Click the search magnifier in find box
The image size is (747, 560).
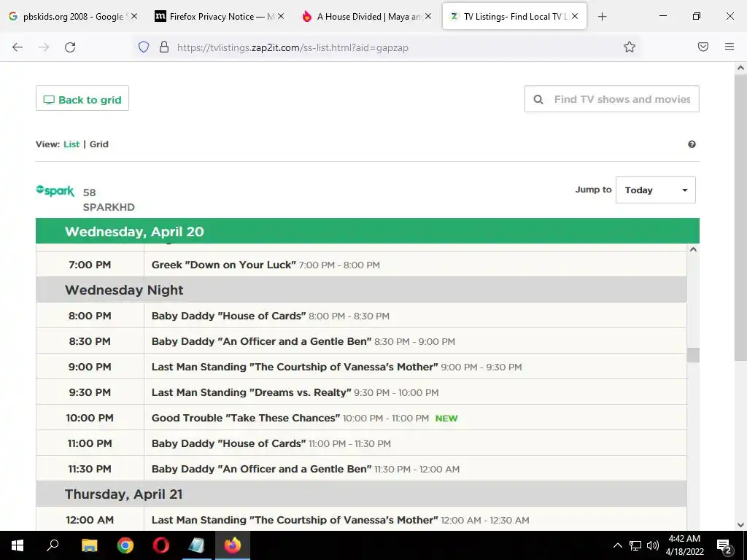pyautogui.click(x=538, y=99)
